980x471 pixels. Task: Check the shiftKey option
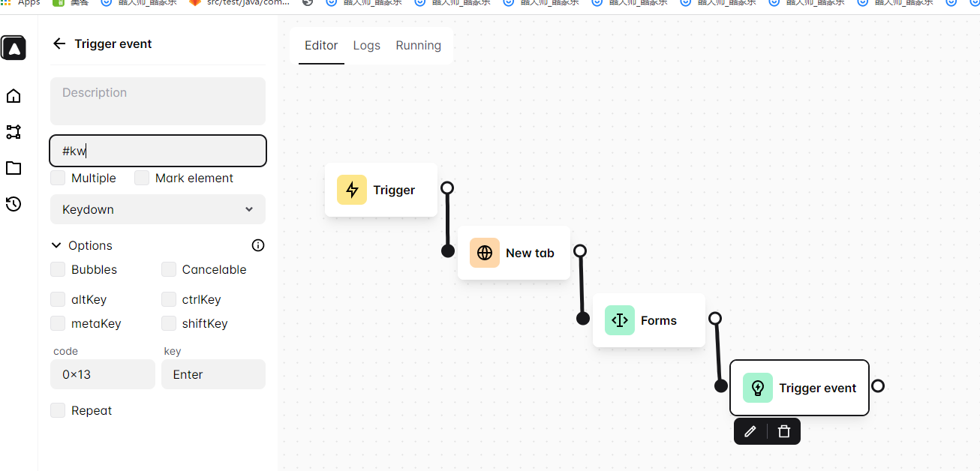click(x=169, y=323)
